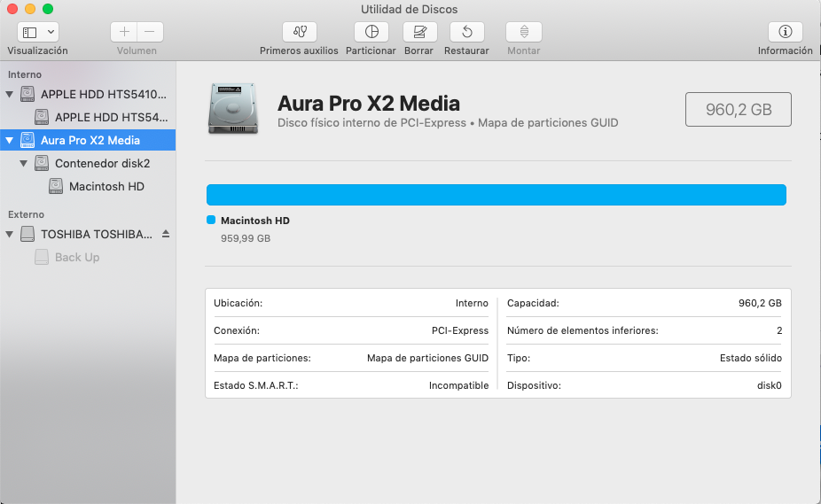Click the Tipo: label
The width and height of the screenshot is (821, 504).
point(519,359)
